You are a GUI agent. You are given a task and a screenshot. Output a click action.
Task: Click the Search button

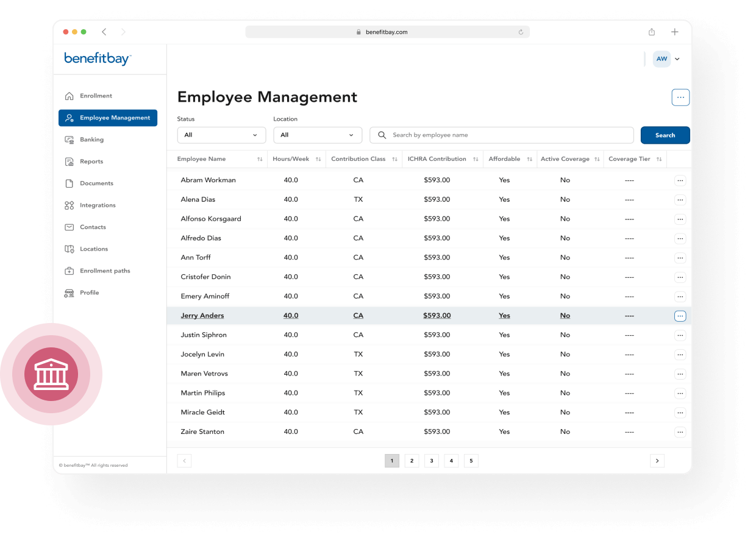(665, 135)
